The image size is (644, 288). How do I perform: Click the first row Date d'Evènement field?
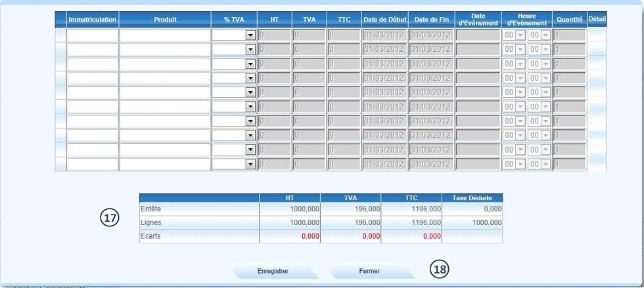click(478, 35)
